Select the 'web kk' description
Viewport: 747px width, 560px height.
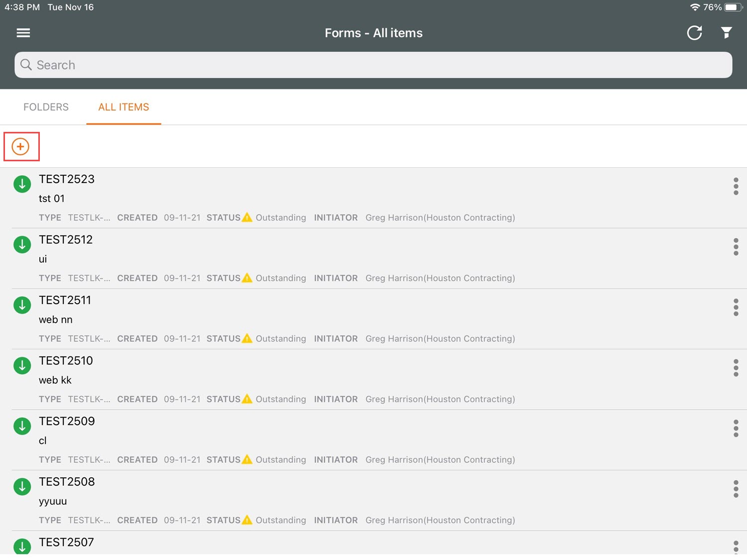(55, 380)
